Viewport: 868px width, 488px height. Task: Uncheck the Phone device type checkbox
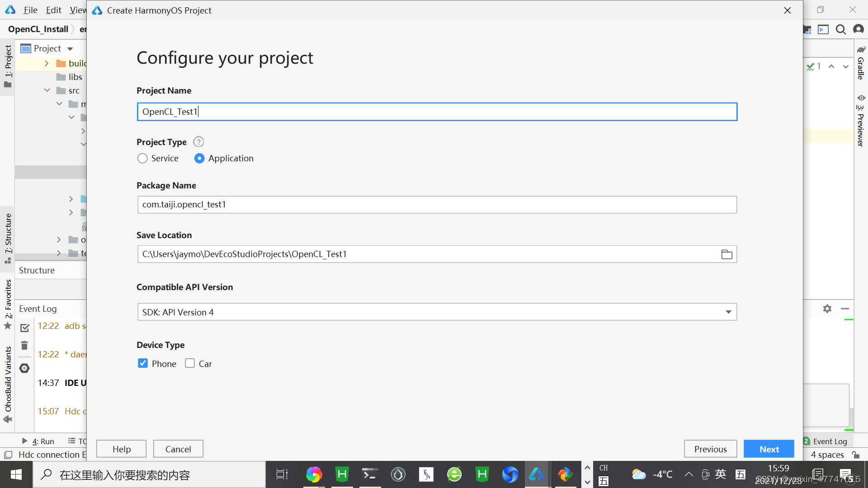tap(143, 364)
